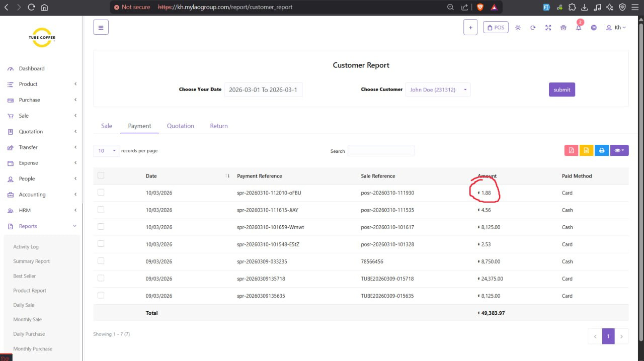Screen dimensions: 644x361
Task: Select the Payment tab
Action: pos(139,126)
